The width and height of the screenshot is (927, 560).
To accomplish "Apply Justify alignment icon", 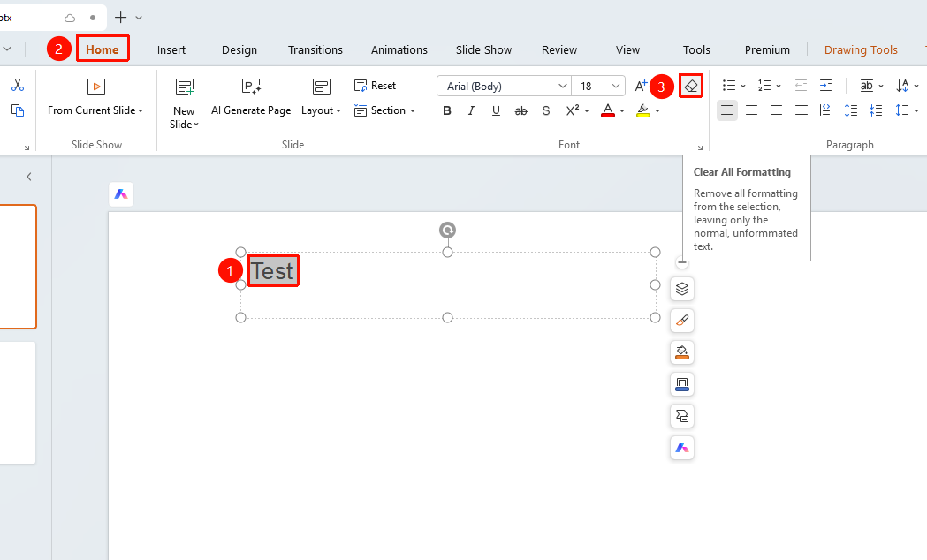I will tap(802, 110).
